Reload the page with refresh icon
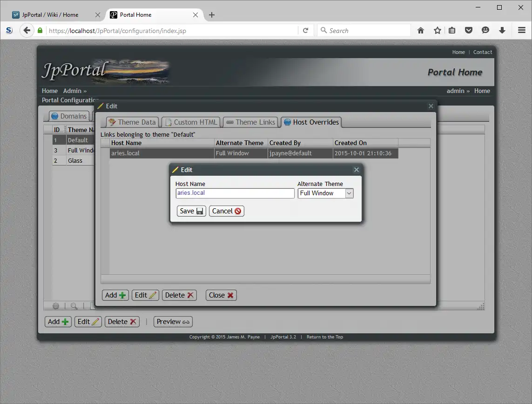Image resolution: width=532 pixels, height=404 pixels. coord(305,31)
